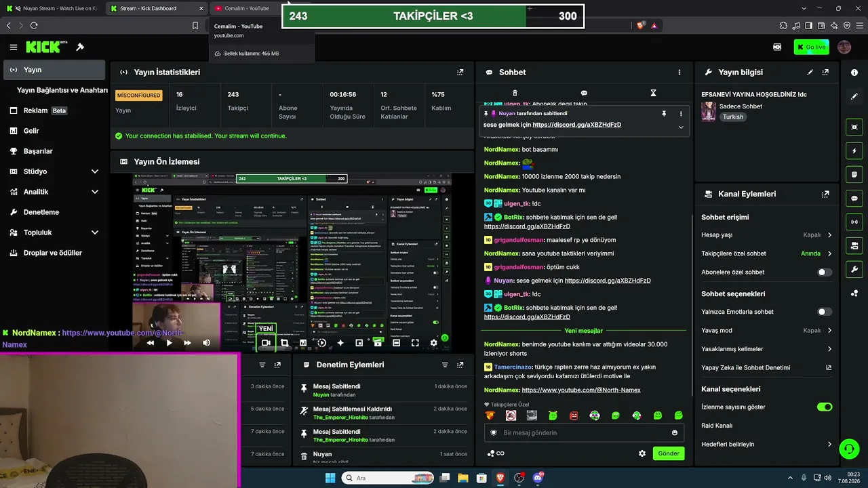Click the trash icon in chat toolbar
The image size is (868, 488).
515,93
